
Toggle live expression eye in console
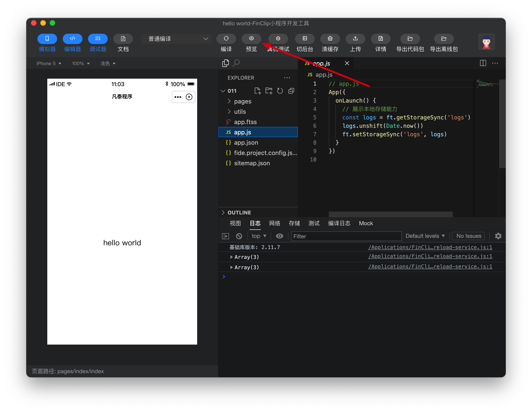click(x=279, y=236)
